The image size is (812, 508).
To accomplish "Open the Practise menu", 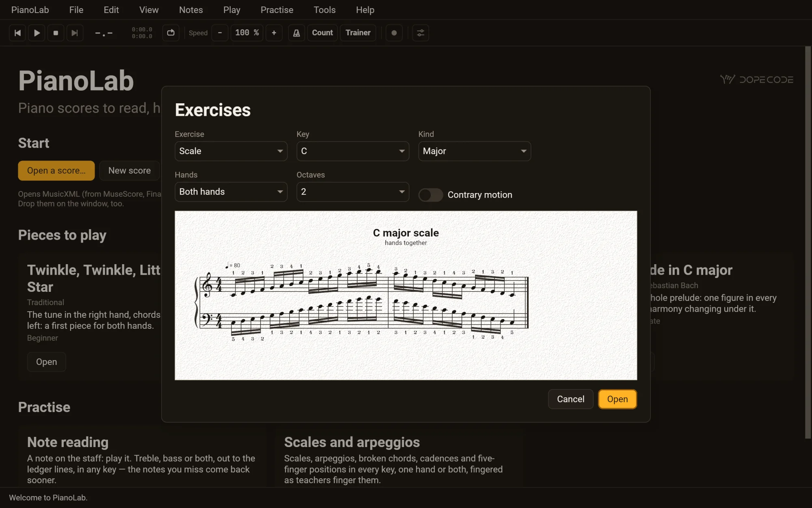I will 277,10.
